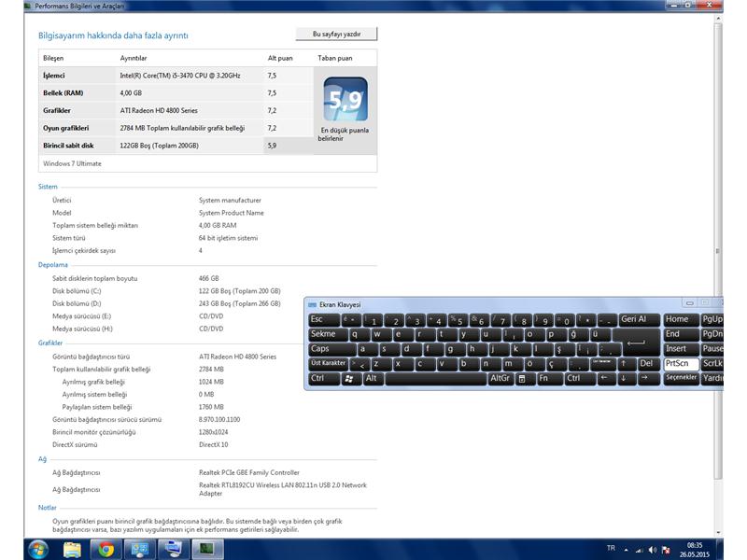Click the PrtScn key

pos(681,364)
